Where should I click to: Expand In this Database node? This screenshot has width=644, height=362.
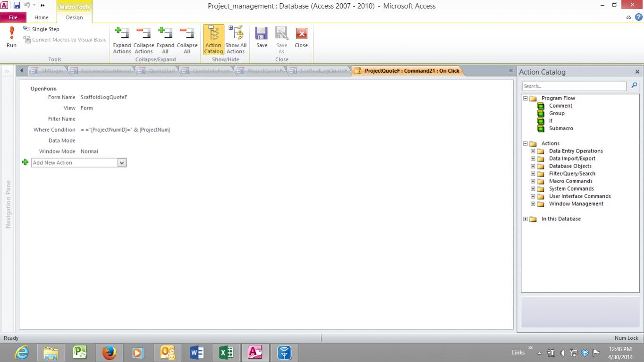pyautogui.click(x=525, y=219)
